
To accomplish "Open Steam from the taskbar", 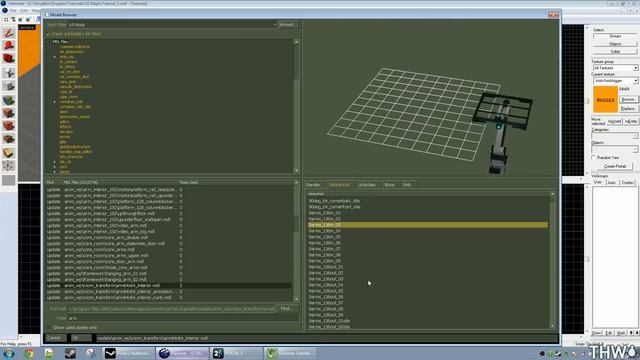I will 70,353.
